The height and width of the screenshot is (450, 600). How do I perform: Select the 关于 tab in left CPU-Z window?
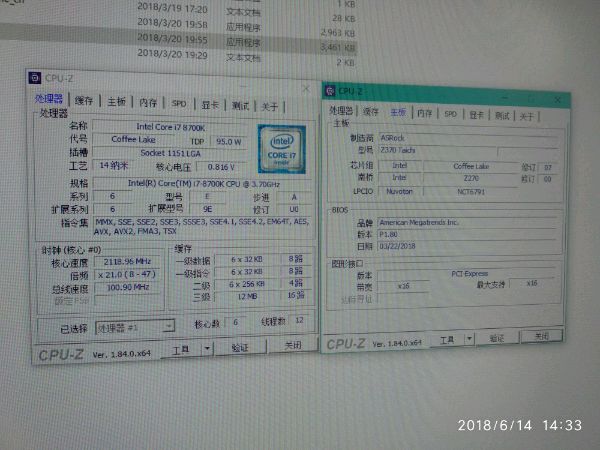[x=269, y=107]
